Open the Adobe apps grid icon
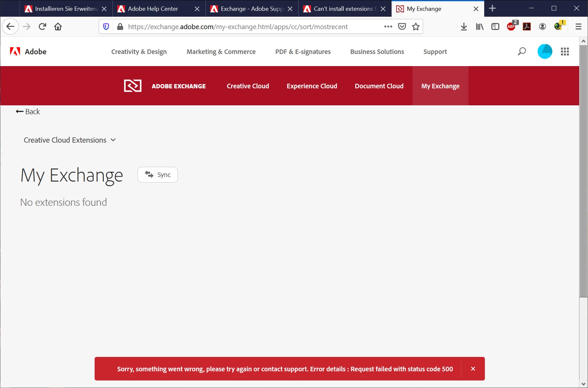 tap(565, 51)
